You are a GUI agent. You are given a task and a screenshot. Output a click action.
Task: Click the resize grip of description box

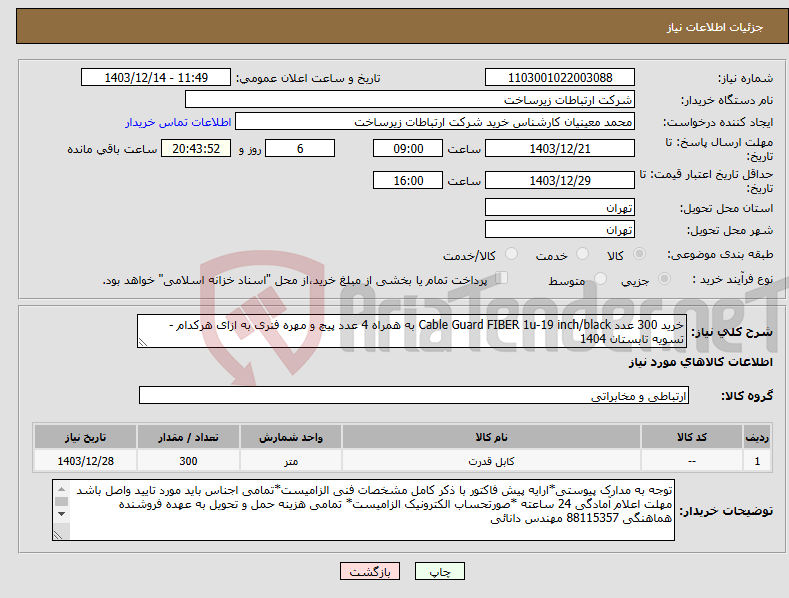click(x=143, y=342)
